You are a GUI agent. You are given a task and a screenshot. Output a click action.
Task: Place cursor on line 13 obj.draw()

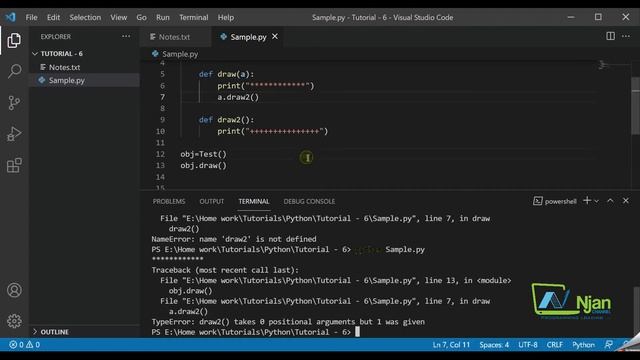point(203,165)
